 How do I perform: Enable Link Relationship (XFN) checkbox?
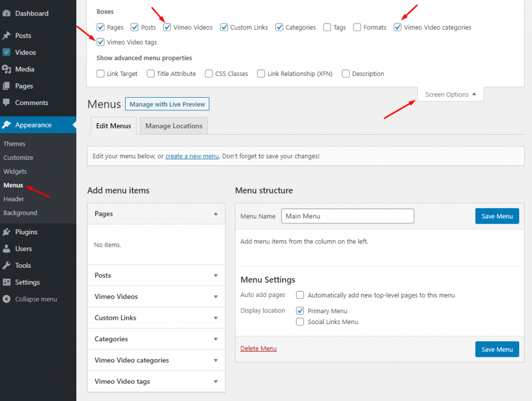[x=261, y=74]
